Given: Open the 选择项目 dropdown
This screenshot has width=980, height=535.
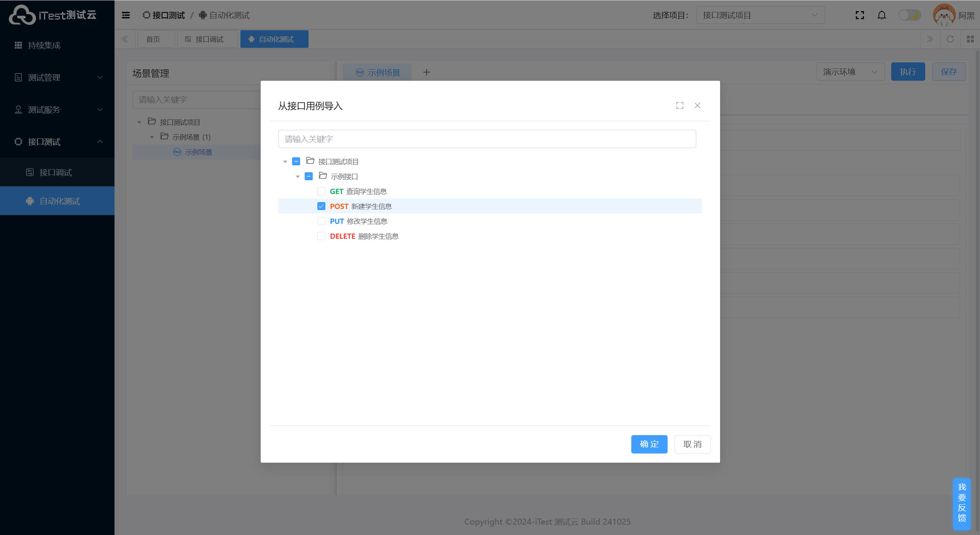Looking at the screenshot, I should coord(760,15).
